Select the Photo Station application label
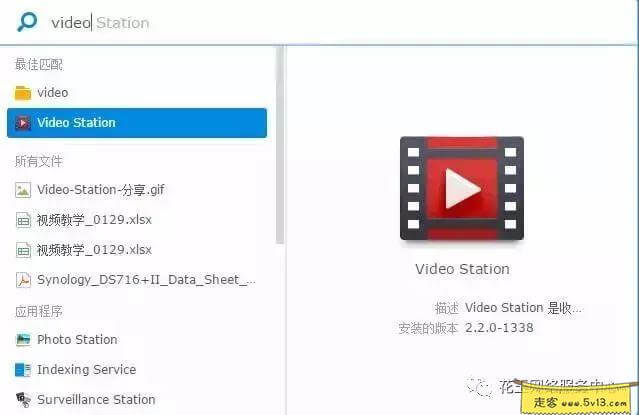Screen dimensions: 639x415 click(77, 340)
